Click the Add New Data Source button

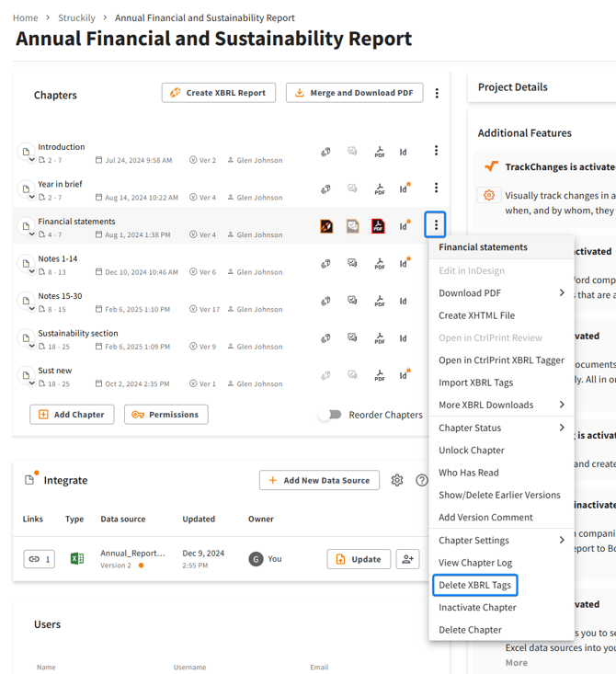pyautogui.click(x=319, y=480)
